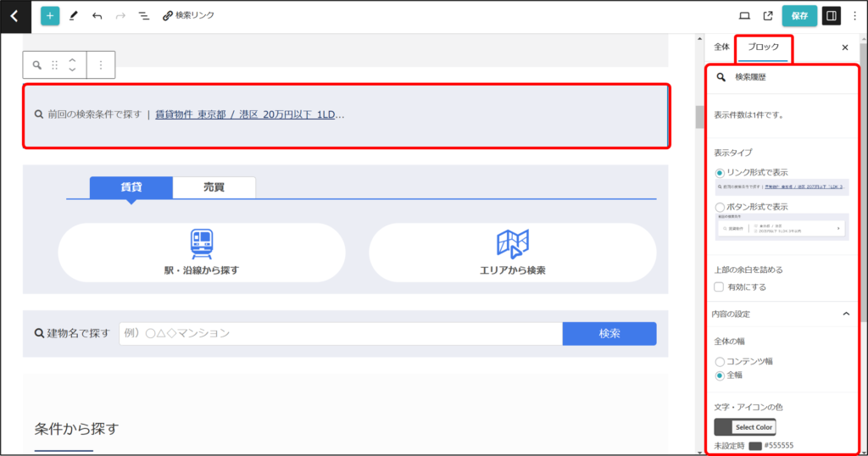Image resolution: width=868 pixels, height=456 pixels.
Task: Select リンク形式で表示 radio option
Action: point(720,172)
